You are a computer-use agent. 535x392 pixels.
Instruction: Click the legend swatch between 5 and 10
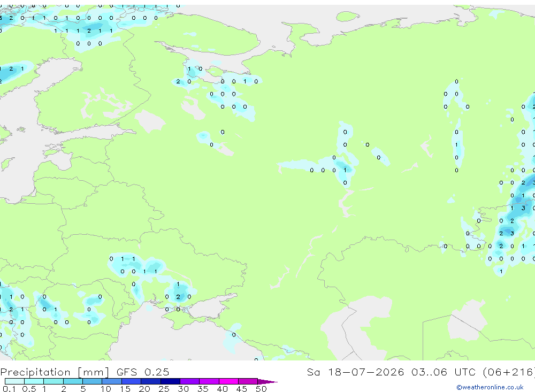point(92,381)
